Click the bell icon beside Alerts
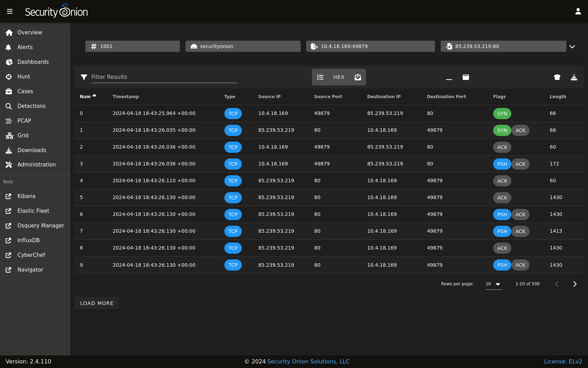Screen dimensions: 588x368 (9, 47)
